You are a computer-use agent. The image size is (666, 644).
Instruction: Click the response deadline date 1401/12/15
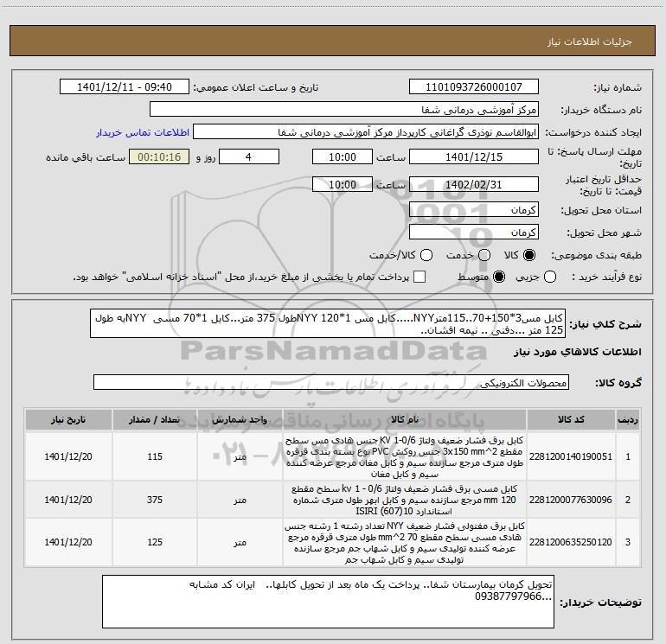[474, 156]
